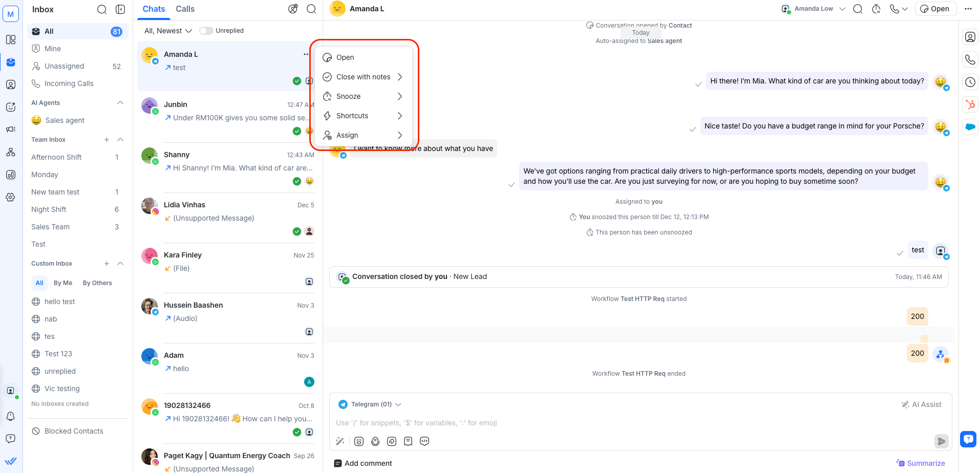Screen dimensions: 980x473
Task: Switch to the Calls tab
Action: [185, 9]
